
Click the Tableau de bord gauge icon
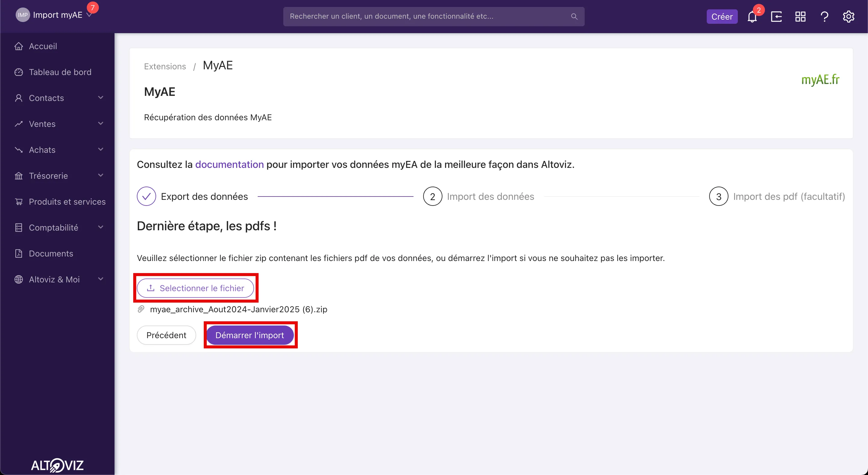(19, 72)
